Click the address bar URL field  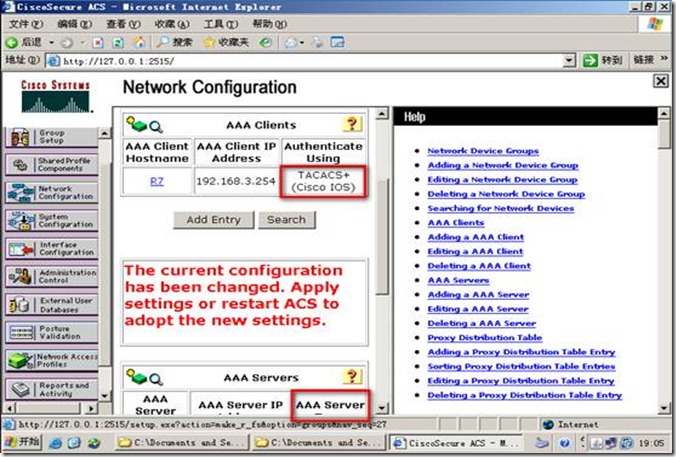tap(304, 61)
